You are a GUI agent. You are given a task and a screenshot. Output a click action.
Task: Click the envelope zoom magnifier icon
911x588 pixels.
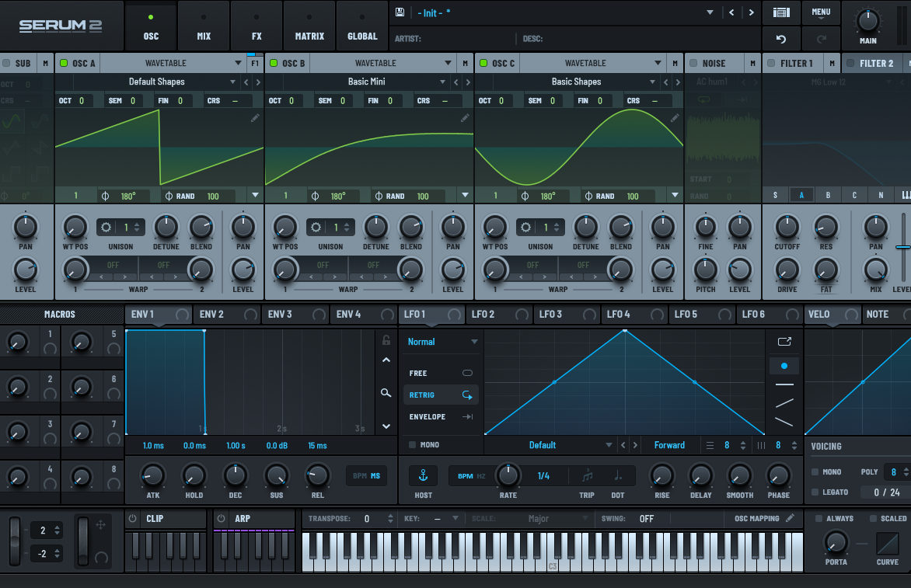point(386,393)
